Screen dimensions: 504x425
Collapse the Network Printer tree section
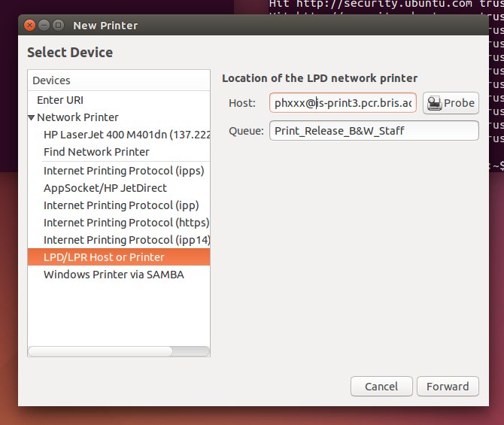click(x=32, y=117)
